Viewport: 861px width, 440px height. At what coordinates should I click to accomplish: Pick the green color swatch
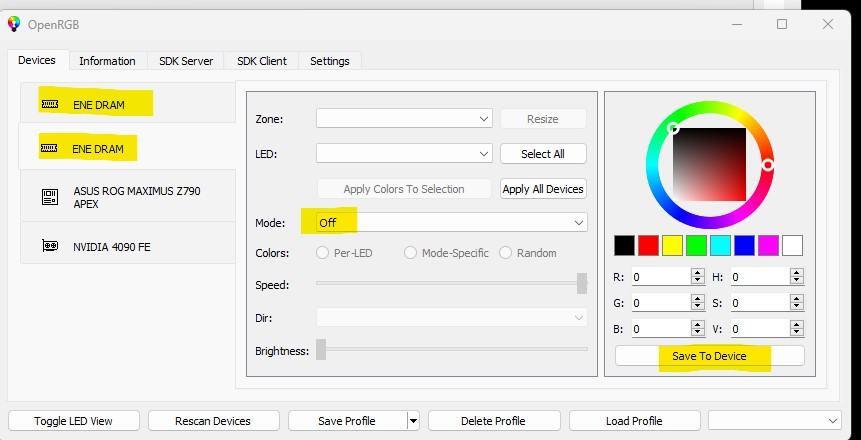click(x=697, y=246)
